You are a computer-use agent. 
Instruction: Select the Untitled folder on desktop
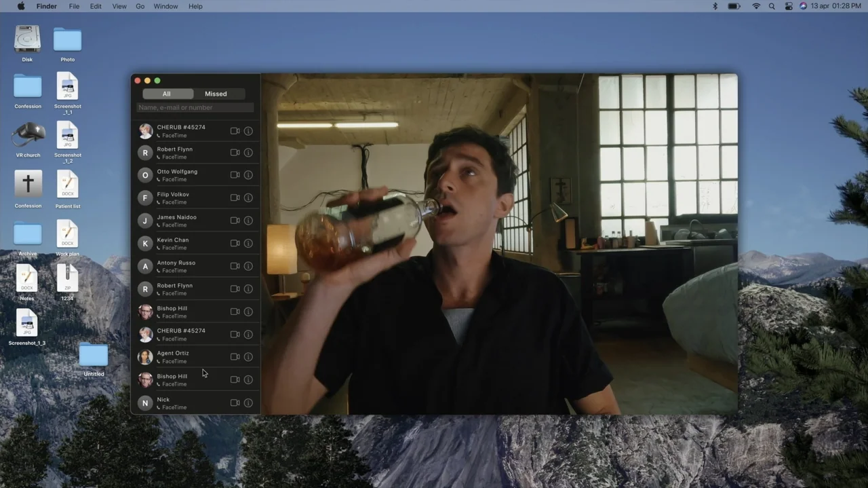94,360
